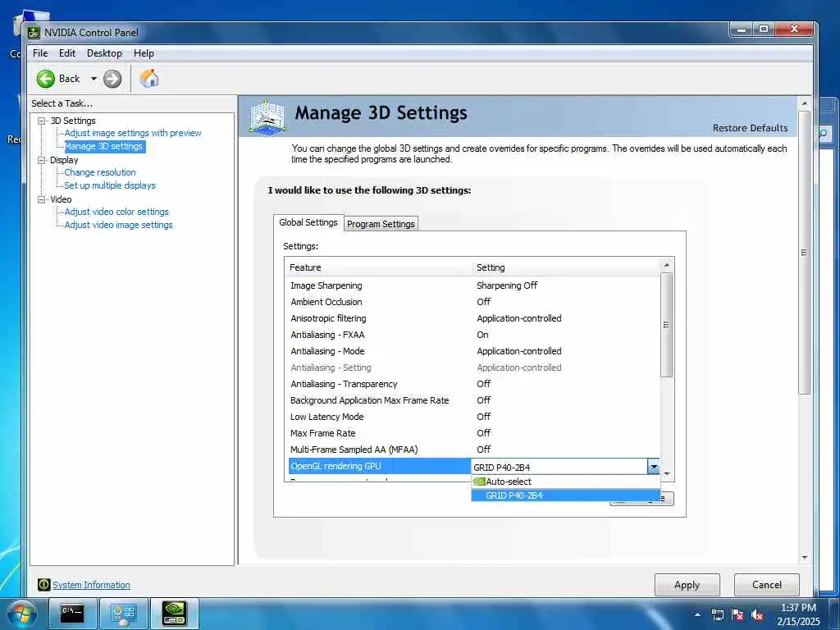Click the main page scrollbar thumb
Image resolution: width=840 pixels, height=630 pixels.
click(x=804, y=253)
